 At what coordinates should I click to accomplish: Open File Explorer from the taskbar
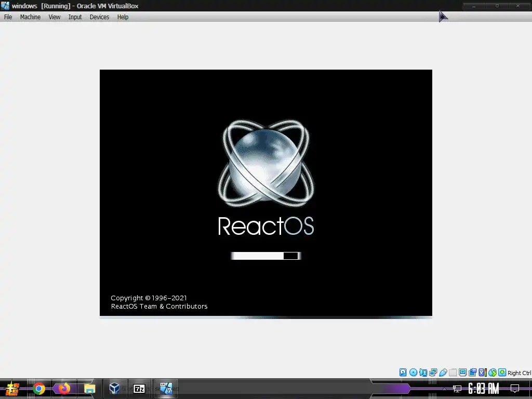[x=89, y=389]
